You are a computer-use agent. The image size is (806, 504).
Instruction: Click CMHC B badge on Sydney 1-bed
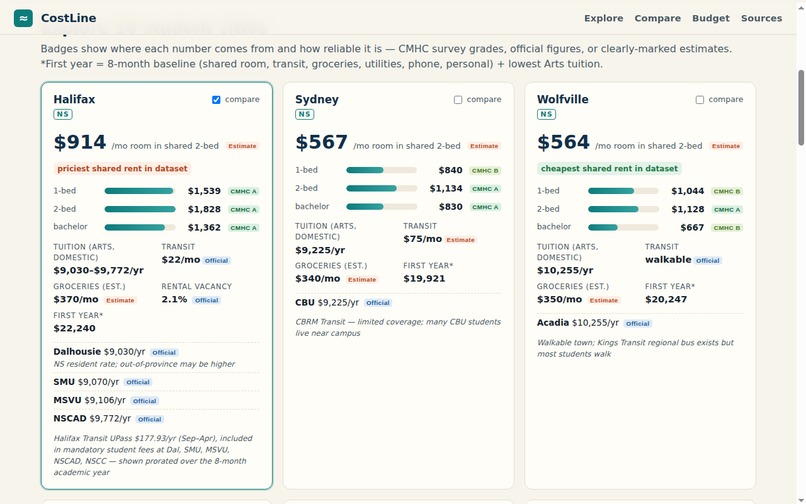coord(485,171)
